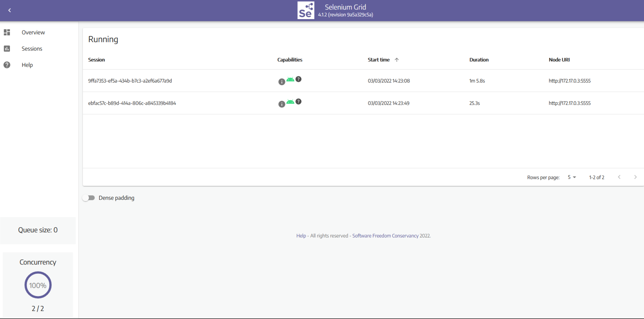Collapse sidebar using the back chevron
Image resolution: width=644 pixels, height=319 pixels.
tap(9, 10)
